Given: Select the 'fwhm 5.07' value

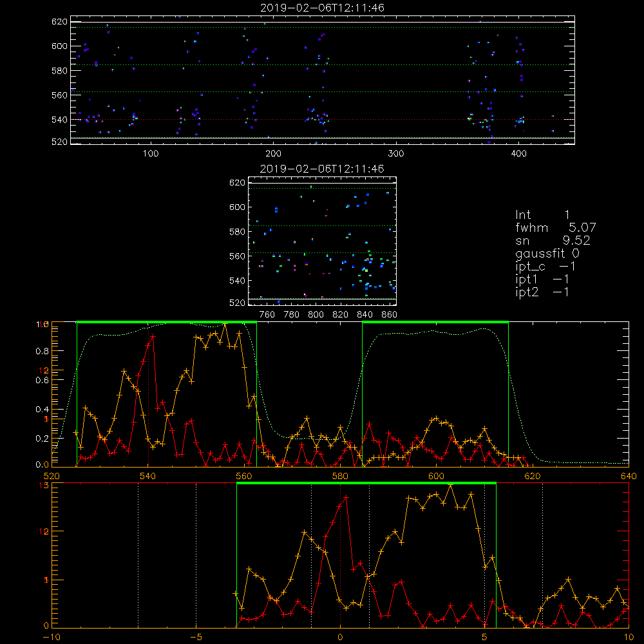Looking at the screenshot, I should [556, 227].
